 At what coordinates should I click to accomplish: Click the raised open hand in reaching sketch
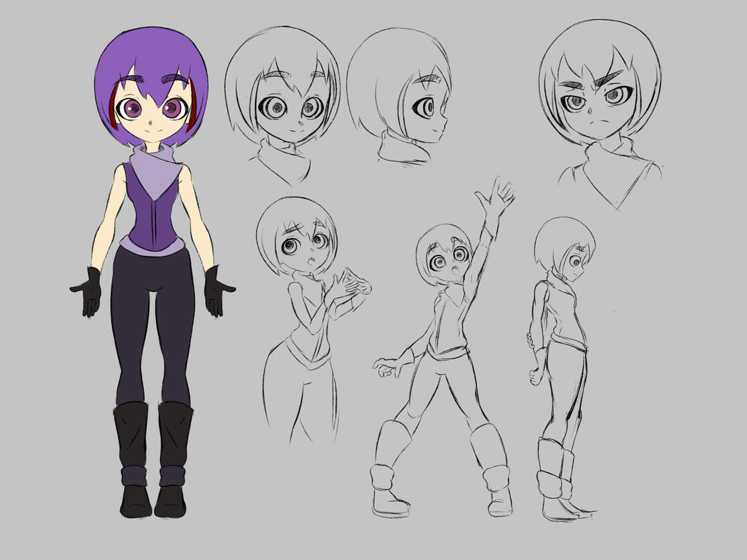(496, 197)
